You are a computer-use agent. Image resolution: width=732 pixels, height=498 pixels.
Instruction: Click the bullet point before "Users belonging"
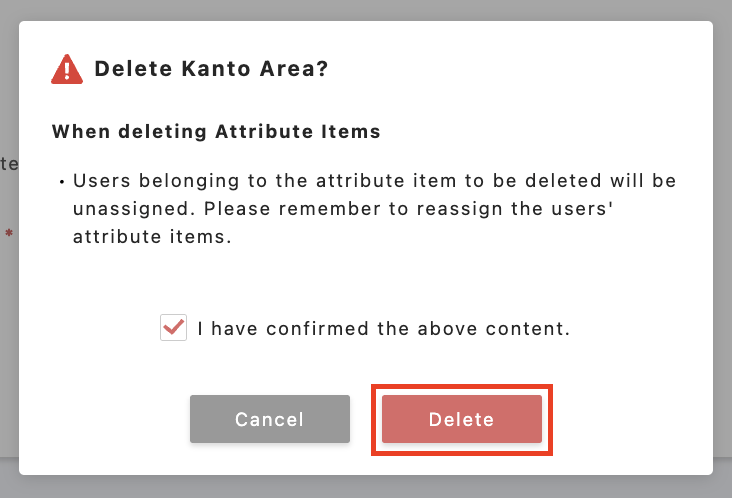tap(62, 184)
